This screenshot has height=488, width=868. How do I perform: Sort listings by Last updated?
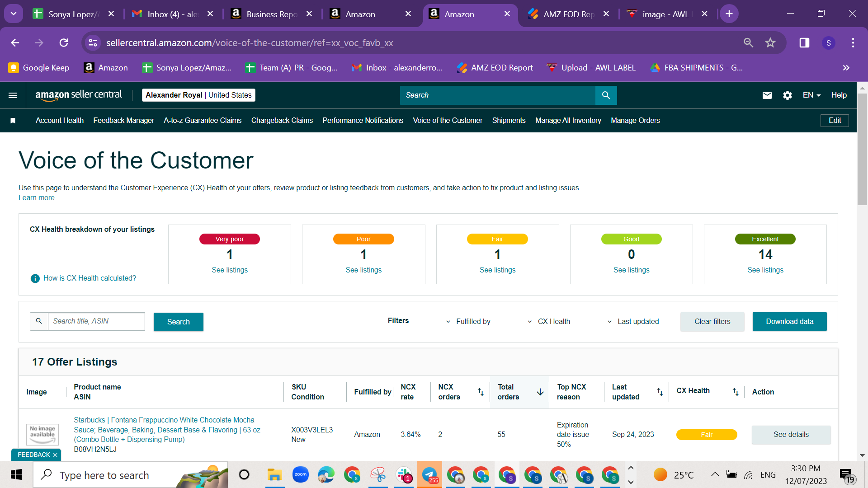click(660, 392)
